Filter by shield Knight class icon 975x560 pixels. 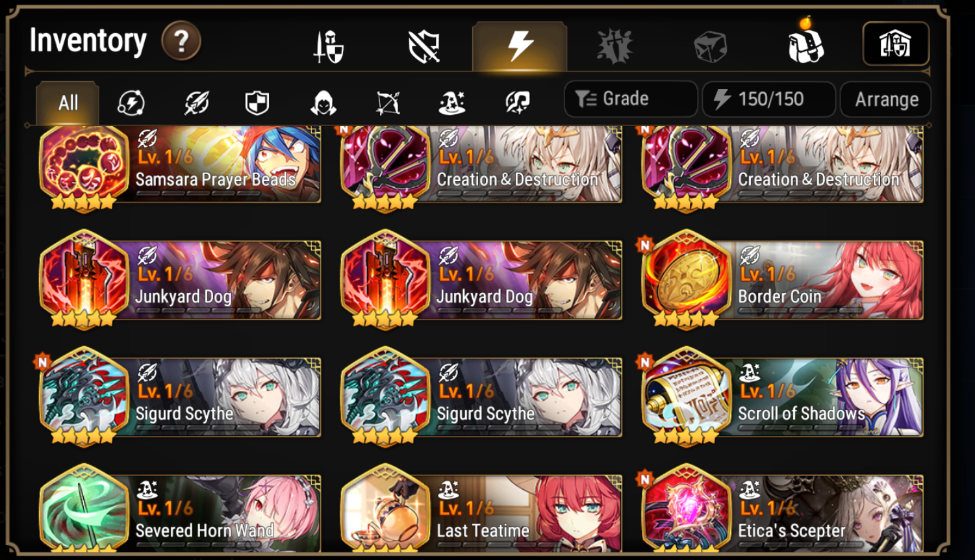257,103
